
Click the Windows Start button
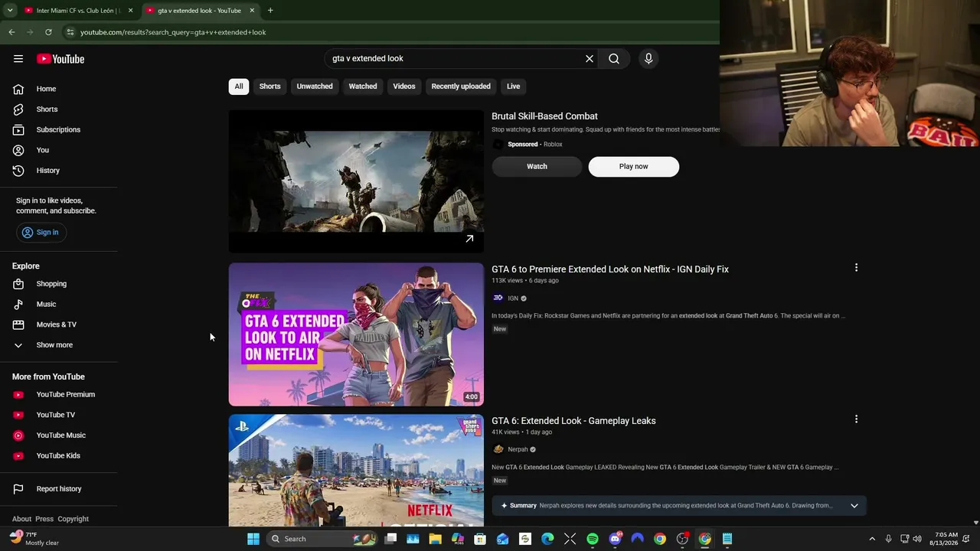click(x=253, y=539)
